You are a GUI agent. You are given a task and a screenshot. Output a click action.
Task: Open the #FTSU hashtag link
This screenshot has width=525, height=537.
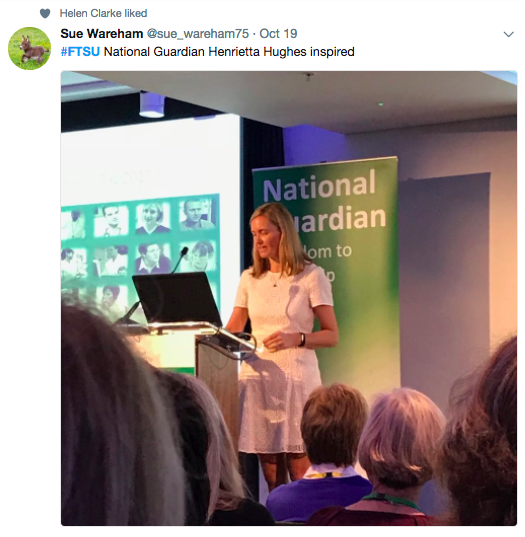click(x=80, y=52)
